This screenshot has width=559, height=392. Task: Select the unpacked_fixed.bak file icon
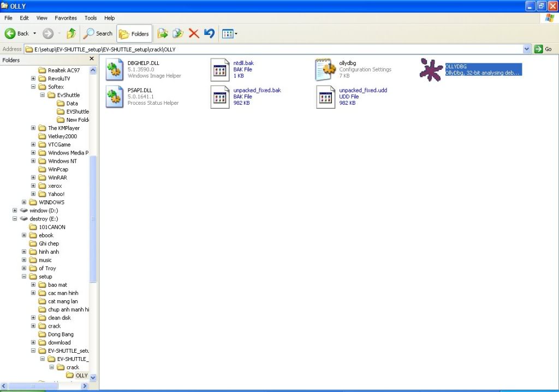click(x=219, y=97)
